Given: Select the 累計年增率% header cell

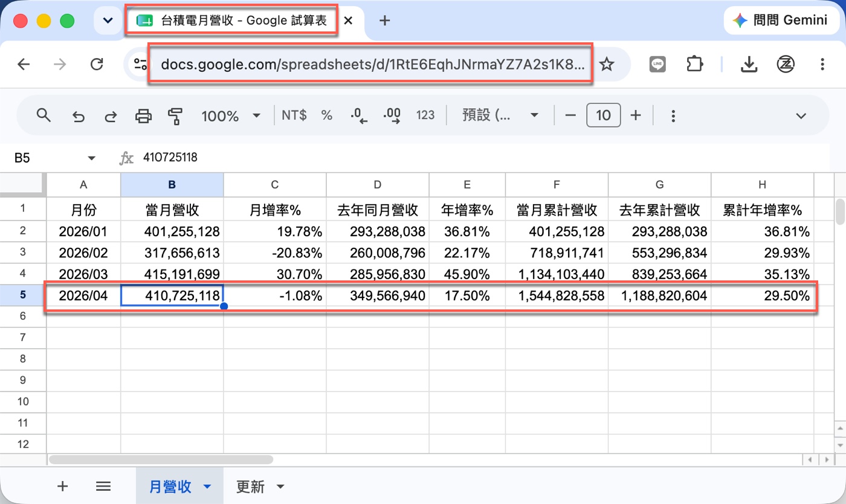Looking at the screenshot, I should coord(763,210).
